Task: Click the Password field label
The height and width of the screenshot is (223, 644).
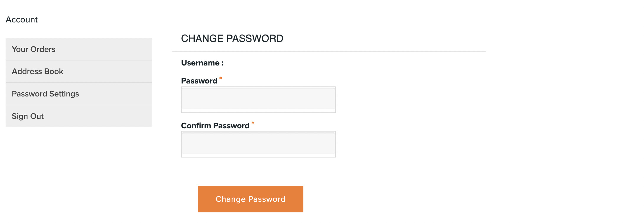Action: point(199,81)
